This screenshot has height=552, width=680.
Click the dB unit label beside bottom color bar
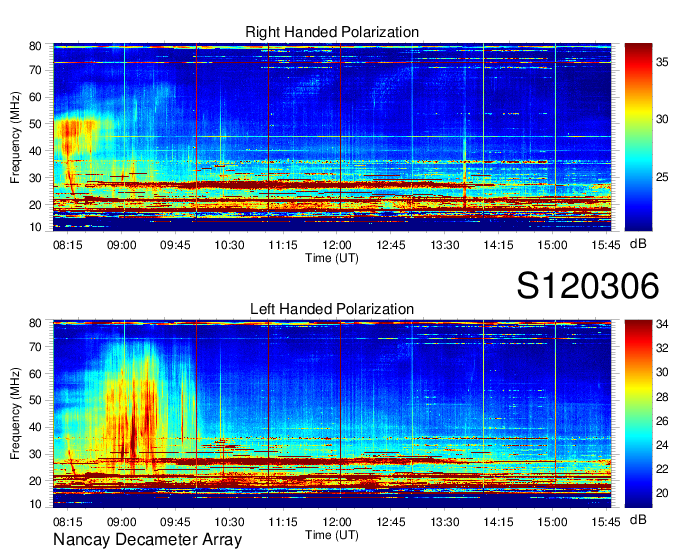tap(638, 520)
